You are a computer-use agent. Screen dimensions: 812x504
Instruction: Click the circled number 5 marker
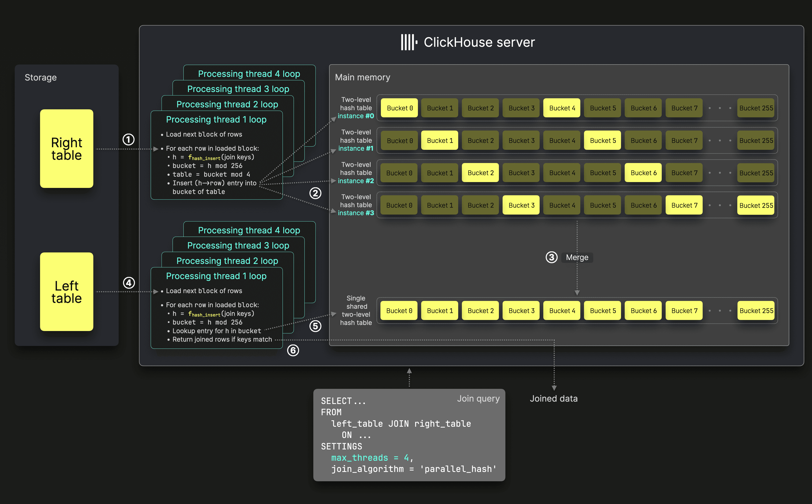tap(315, 326)
